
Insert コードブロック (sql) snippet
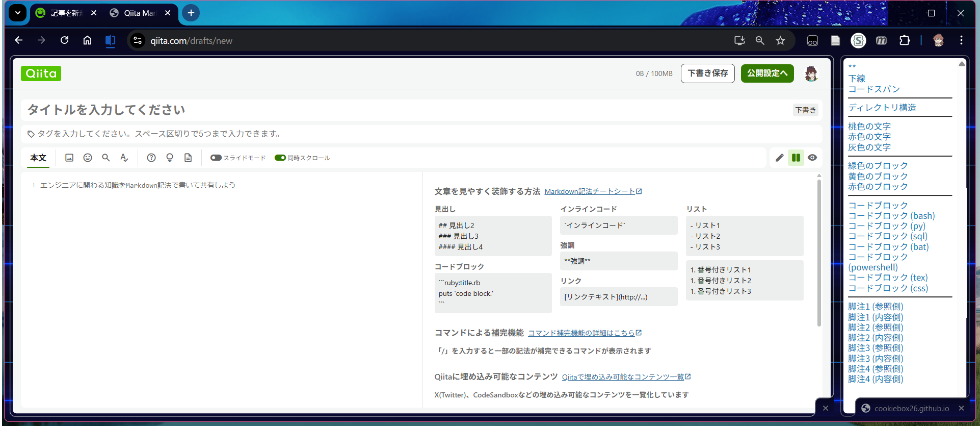[888, 236]
